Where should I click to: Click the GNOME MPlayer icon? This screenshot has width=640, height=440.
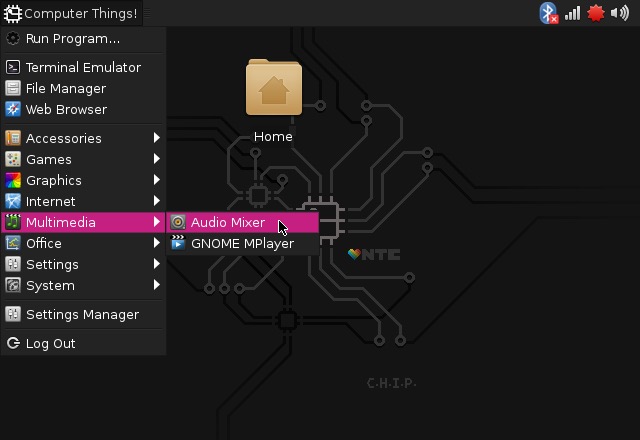178,243
